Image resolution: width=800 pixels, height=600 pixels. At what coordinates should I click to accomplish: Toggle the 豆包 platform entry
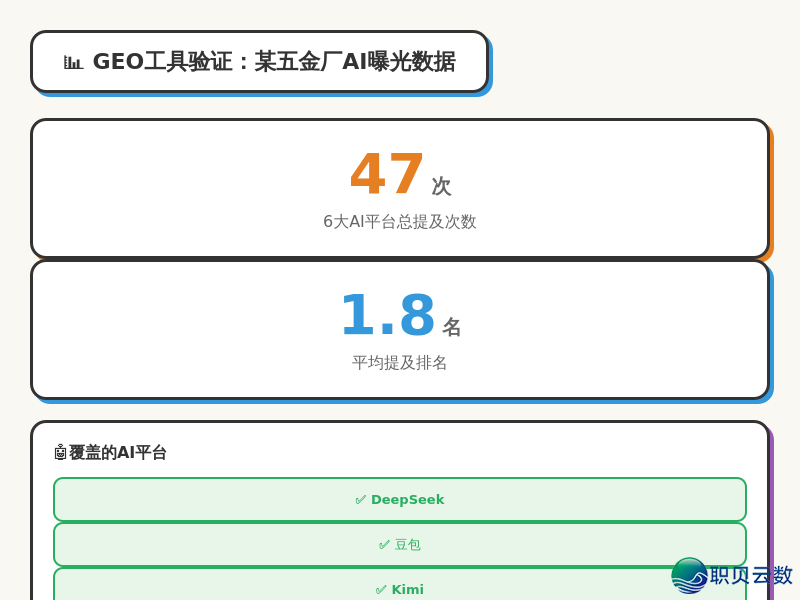400,544
